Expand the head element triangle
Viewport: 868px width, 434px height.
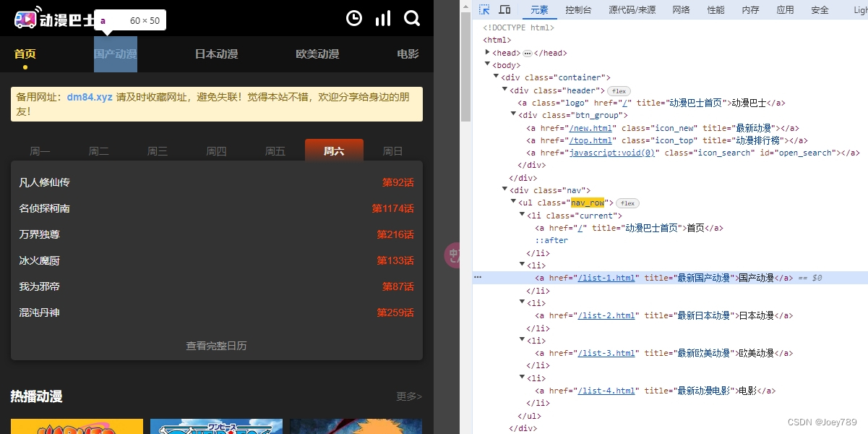(x=488, y=53)
